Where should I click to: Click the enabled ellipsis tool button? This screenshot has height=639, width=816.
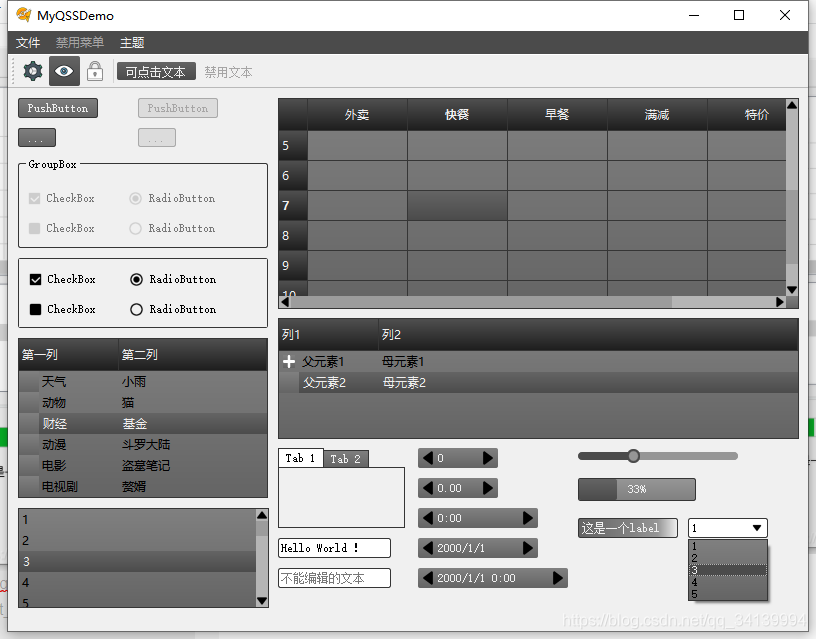[37, 138]
